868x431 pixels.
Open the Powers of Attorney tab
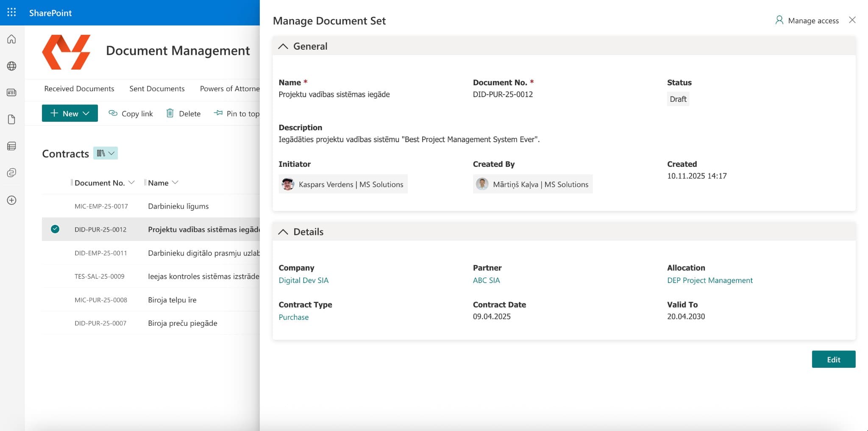click(x=230, y=89)
